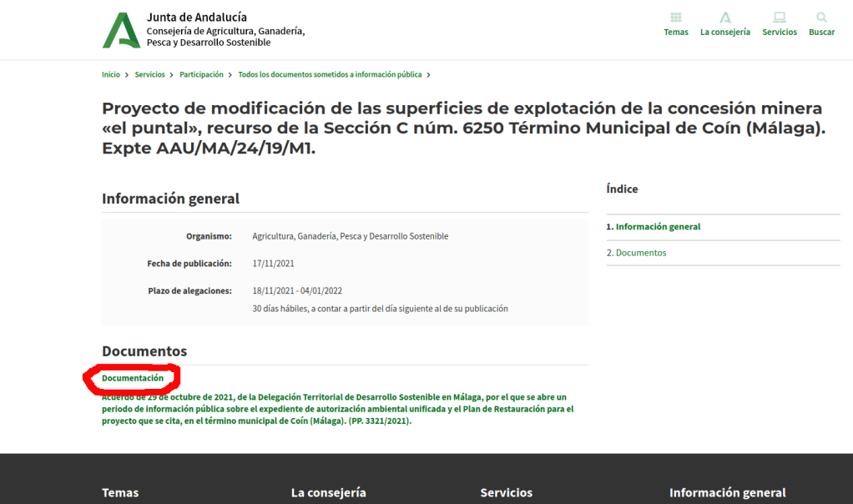Go to Inicio in the breadcrumb

click(x=111, y=74)
